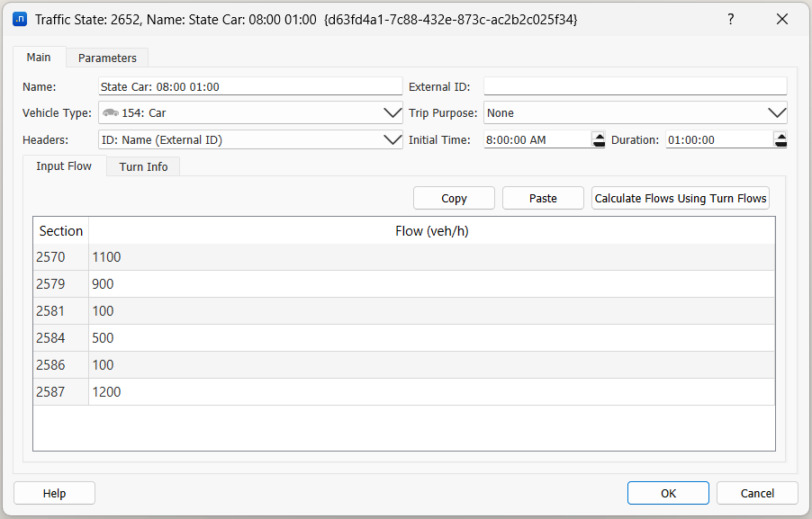Expand the Headers dropdown

pos(392,140)
